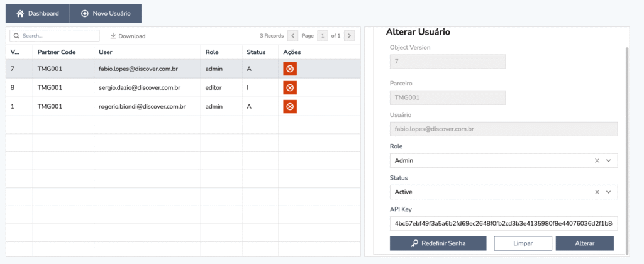Screen dimensions: 644x264
Task: Click the Alterar button
Action: tap(584, 243)
